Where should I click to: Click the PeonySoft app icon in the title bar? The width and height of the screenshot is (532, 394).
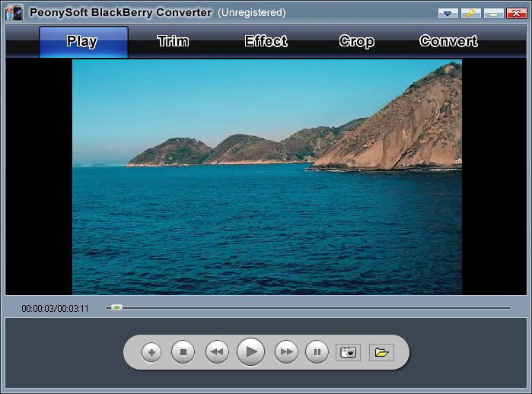pos(14,13)
